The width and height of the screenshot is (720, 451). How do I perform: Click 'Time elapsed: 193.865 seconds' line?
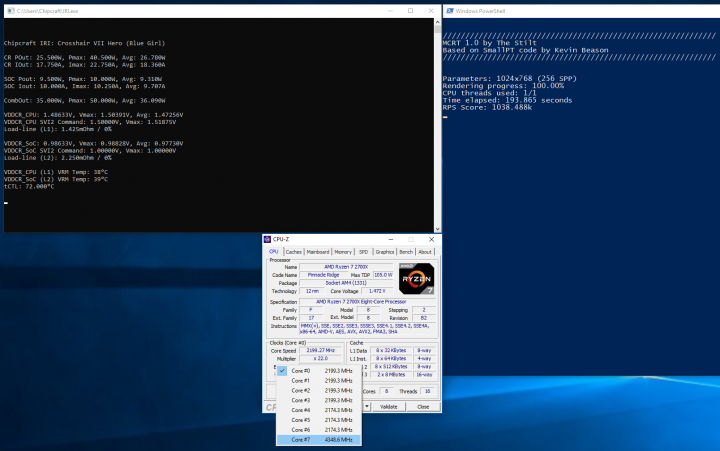click(507, 100)
